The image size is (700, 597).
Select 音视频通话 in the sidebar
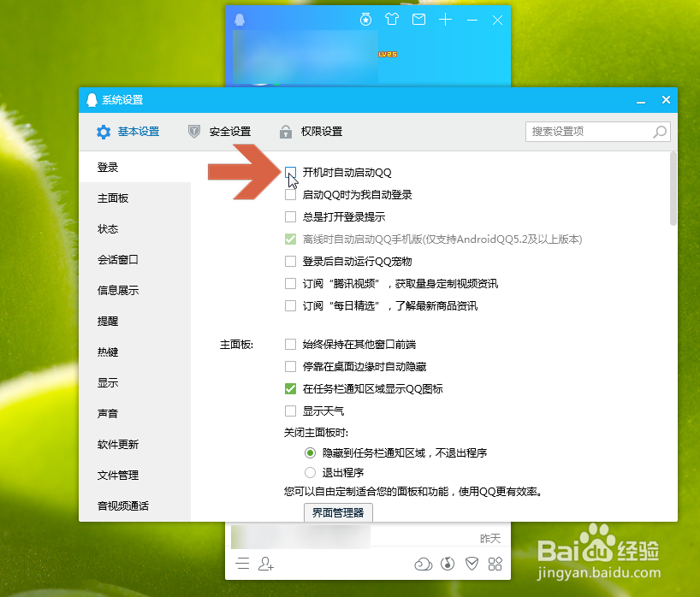pos(135,506)
